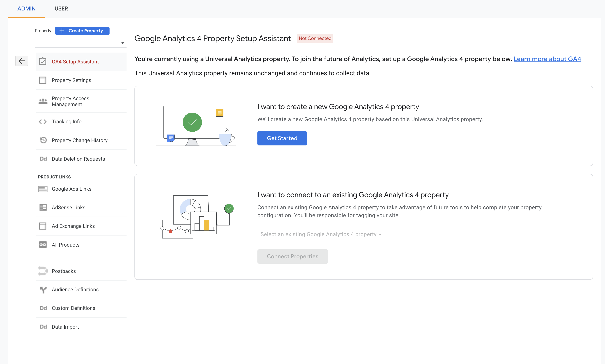Click the PRODUCT LINKS section heading
605x364 pixels.
[x=54, y=177]
